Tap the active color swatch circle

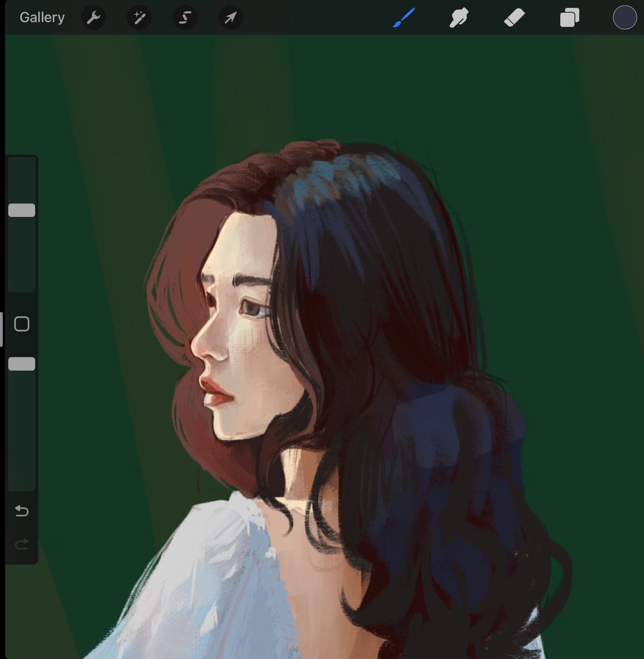click(624, 17)
